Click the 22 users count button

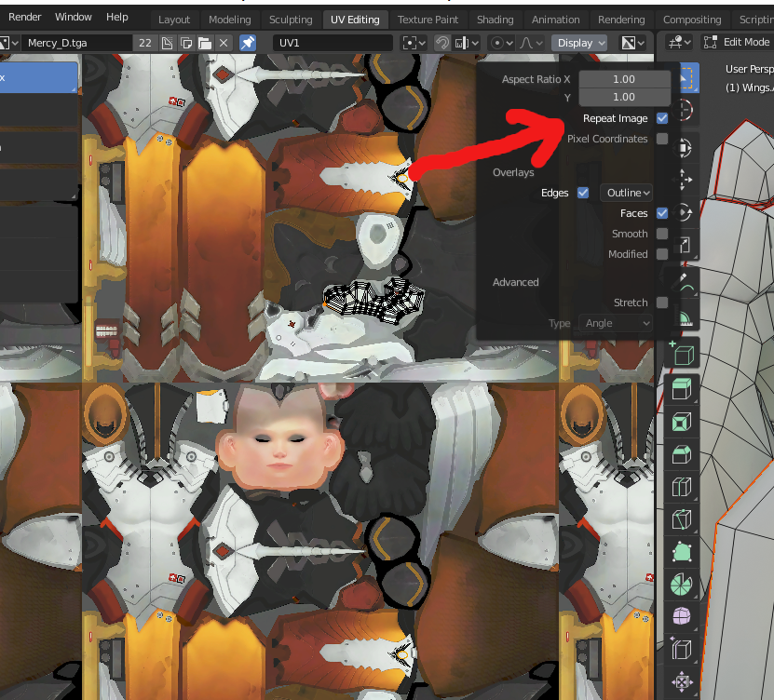point(145,43)
